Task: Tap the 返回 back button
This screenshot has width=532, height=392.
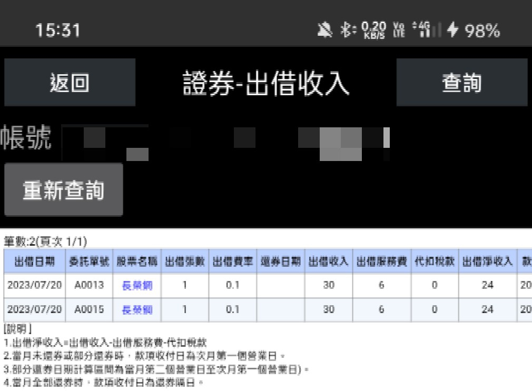Action: pos(70,83)
